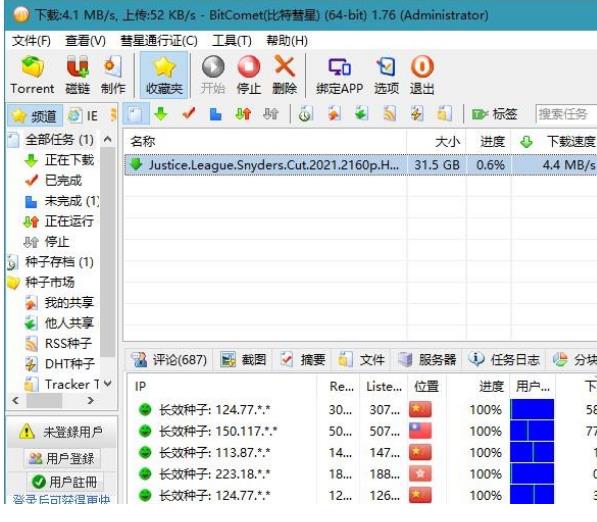Screen dimensions: 597x522
Task: Open 选项 options settings
Action: tap(386, 75)
